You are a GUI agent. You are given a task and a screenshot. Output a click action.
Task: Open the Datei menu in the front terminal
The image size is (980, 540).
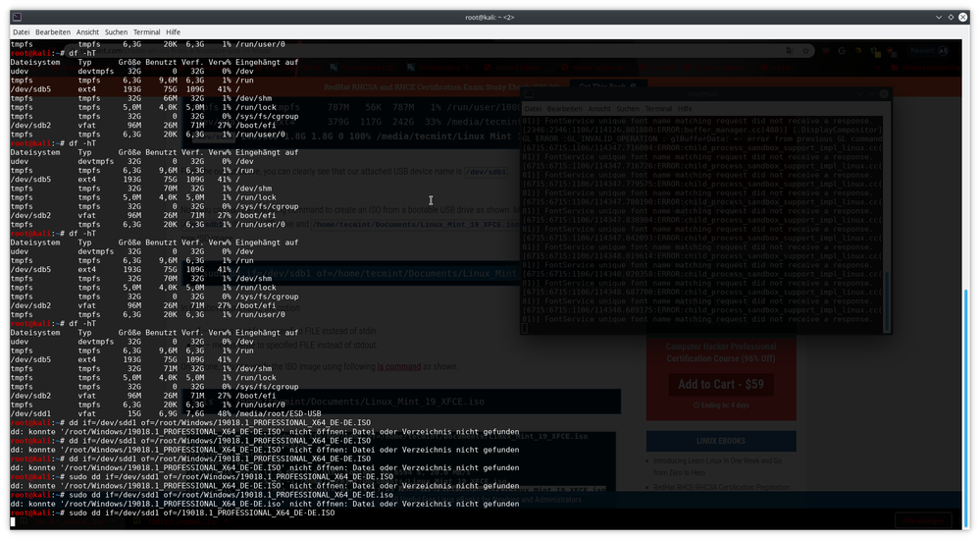coord(21,32)
